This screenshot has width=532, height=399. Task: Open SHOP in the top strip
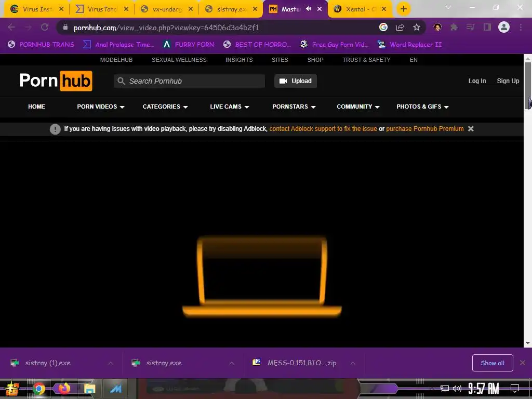pyautogui.click(x=315, y=60)
